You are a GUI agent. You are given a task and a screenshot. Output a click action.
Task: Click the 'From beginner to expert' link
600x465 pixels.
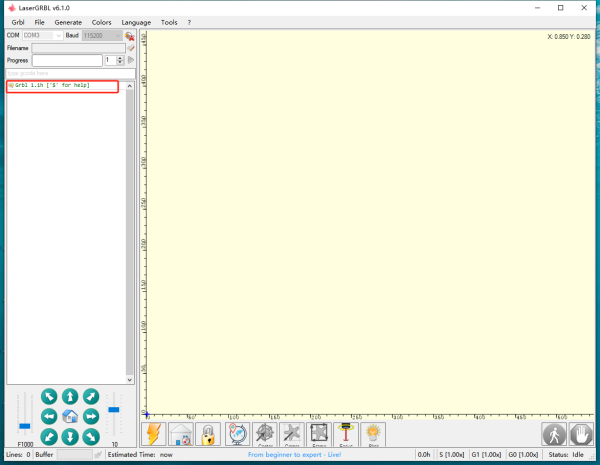294,455
